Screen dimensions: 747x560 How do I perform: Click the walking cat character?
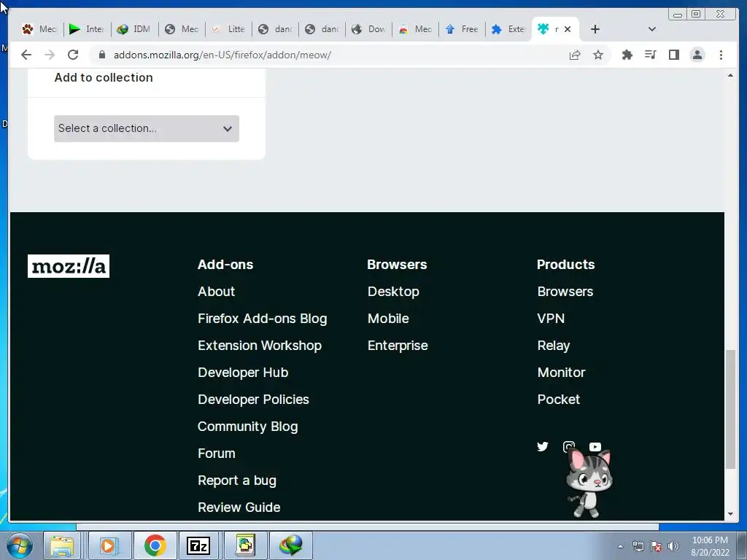tap(589, 483)
